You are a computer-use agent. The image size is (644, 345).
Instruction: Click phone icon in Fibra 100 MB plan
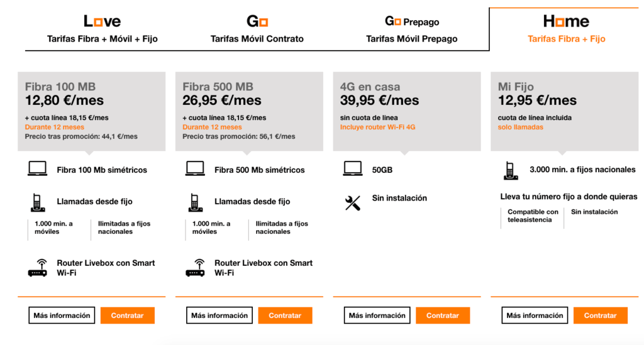click(37, 202)
